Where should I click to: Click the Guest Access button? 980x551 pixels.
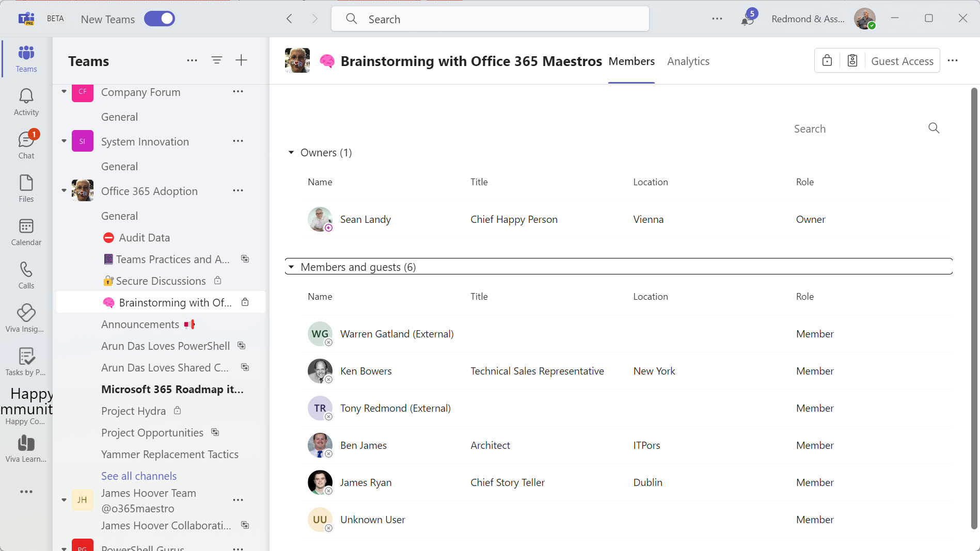click(902, 61)
